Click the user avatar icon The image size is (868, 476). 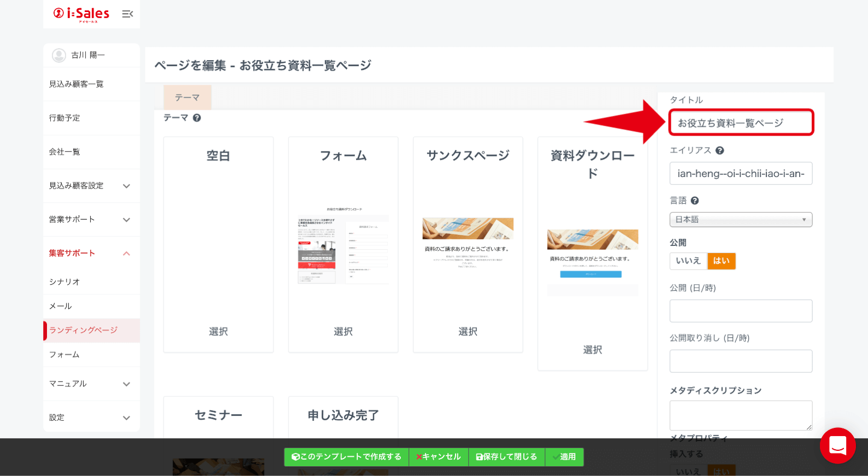(58, 55)
